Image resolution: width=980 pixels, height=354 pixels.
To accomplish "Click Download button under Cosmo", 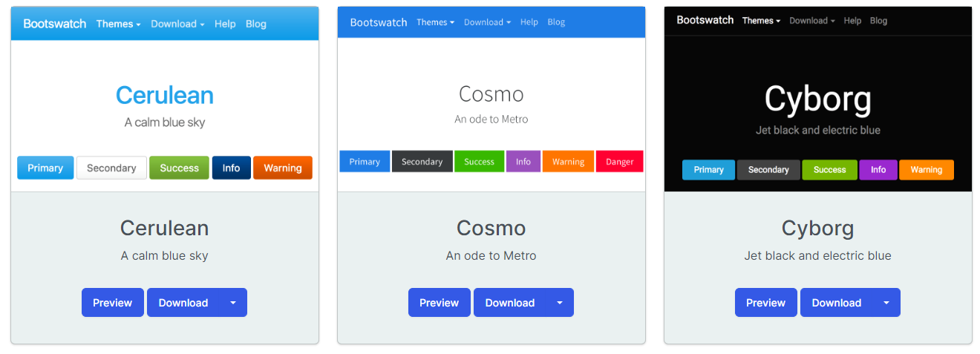I will click(x=510, y=303).
